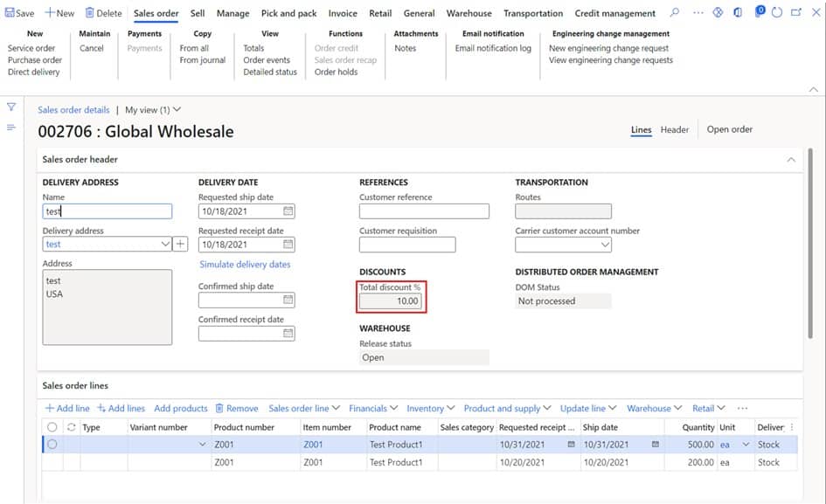The image size is (826, 504).
Task: Click the filter icon in the left sidebar
Action: 10,107
